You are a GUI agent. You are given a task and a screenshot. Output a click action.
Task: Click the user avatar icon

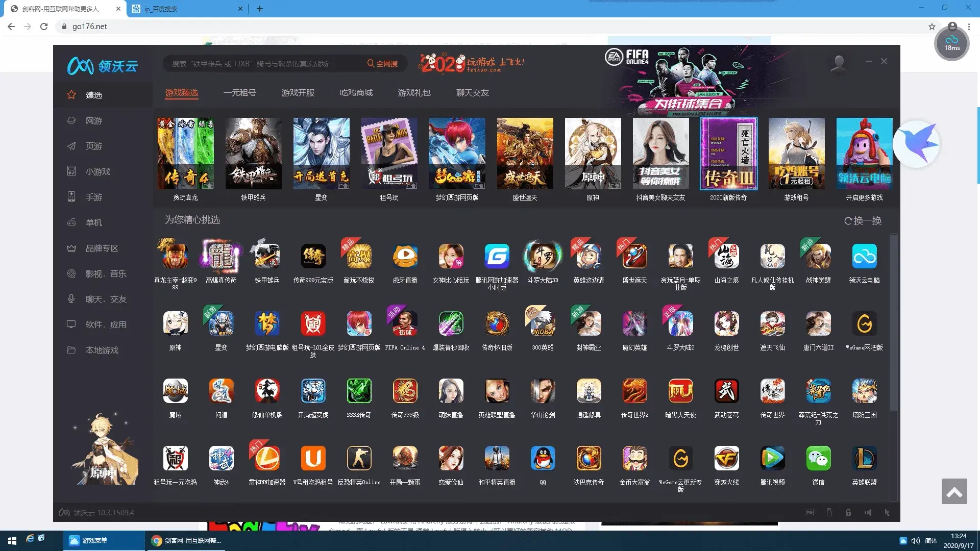coord(838,63)
